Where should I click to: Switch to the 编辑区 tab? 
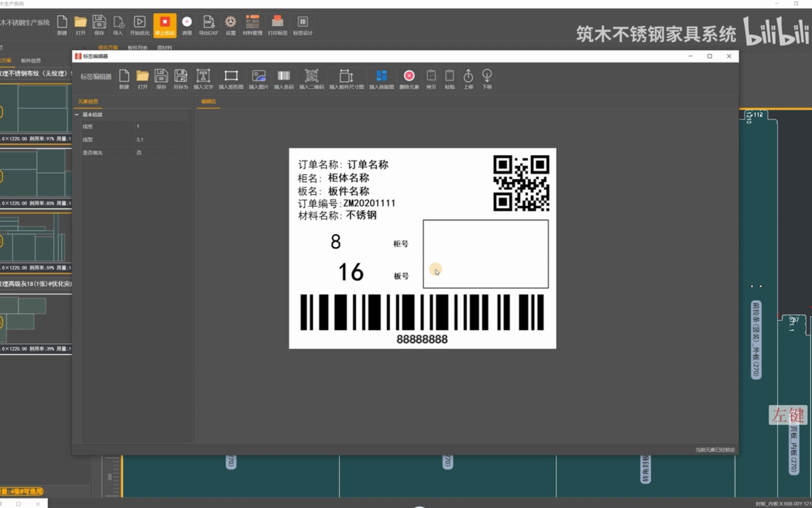(x=209, y=101)
